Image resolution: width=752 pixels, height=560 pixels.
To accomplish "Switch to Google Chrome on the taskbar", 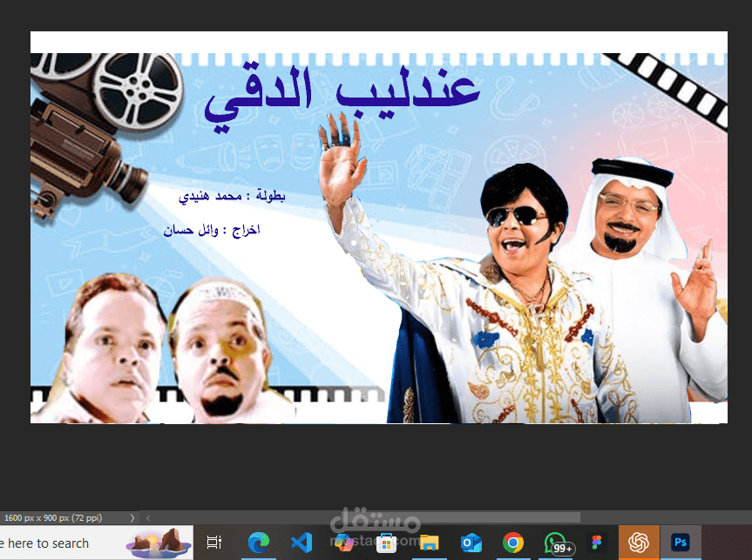I will tap(512, 543).
